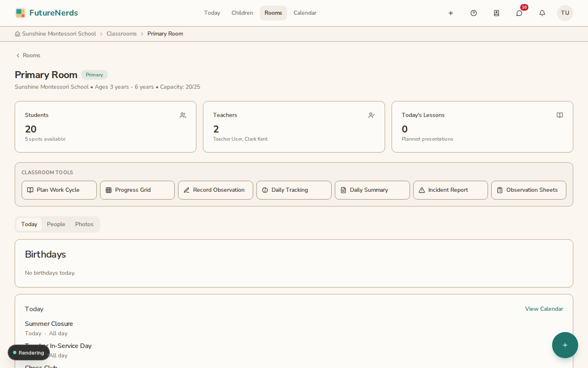Screen dimensions: 588x368
Task: Open Children in the top navigation
Action: tap(242, 13)
